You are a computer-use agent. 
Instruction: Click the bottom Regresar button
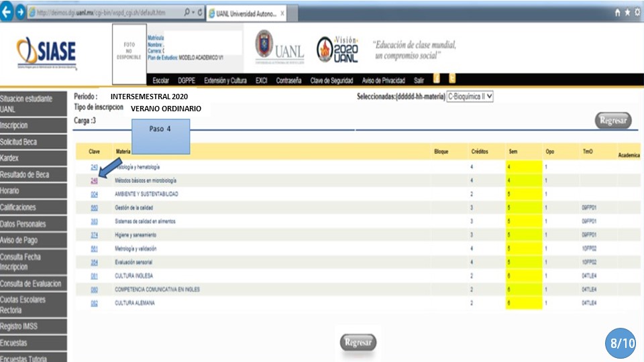[x=358, y=342]
